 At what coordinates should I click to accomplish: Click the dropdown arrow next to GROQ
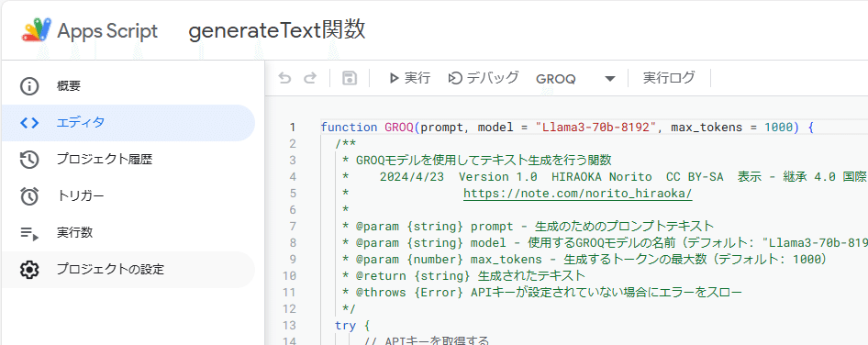[x=610, y=79]
